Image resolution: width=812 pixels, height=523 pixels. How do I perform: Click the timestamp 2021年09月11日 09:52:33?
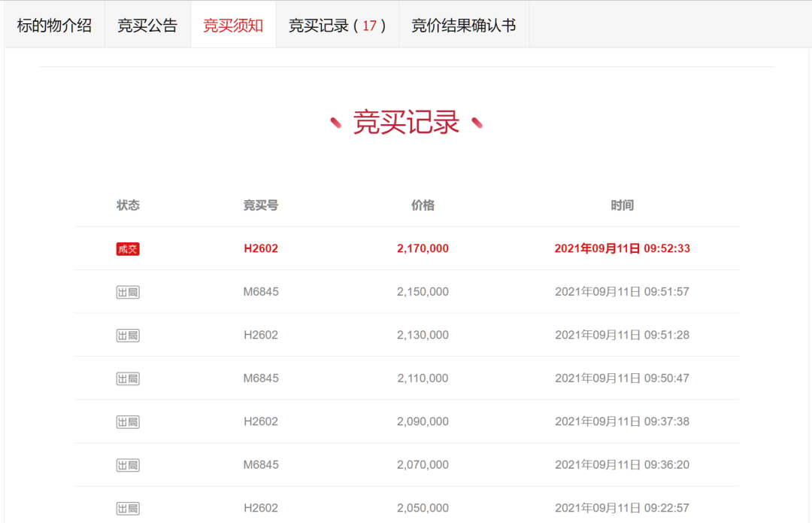623,248
